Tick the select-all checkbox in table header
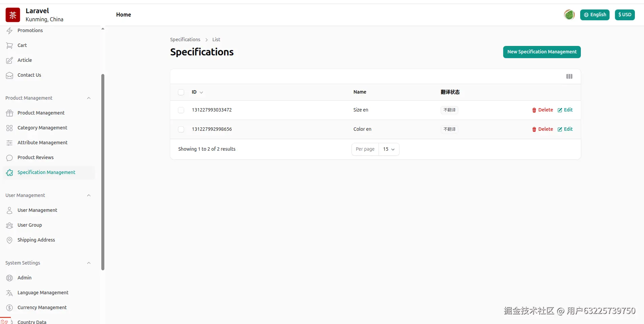This screenshot has height=324, width=644. [181, 92]
